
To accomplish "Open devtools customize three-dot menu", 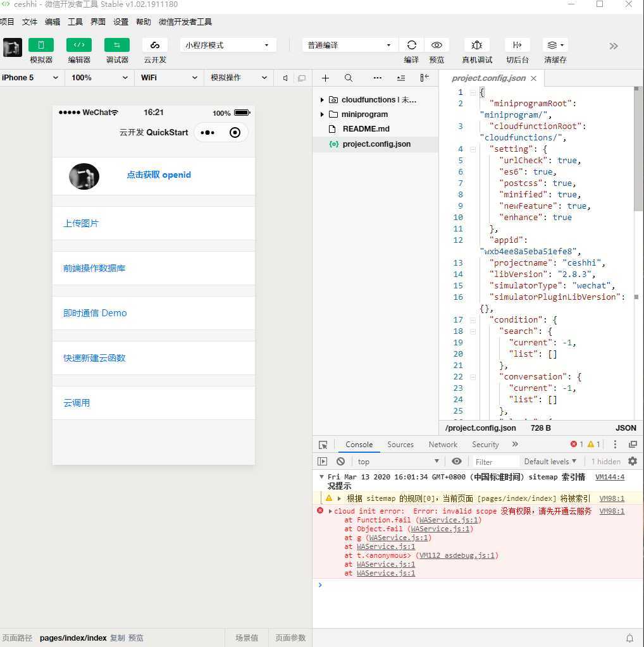I will click(615, 445).
